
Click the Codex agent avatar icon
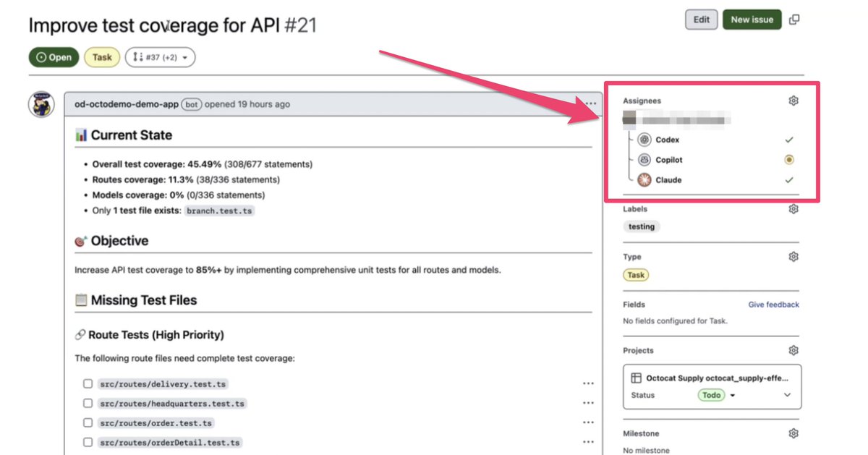644,140
